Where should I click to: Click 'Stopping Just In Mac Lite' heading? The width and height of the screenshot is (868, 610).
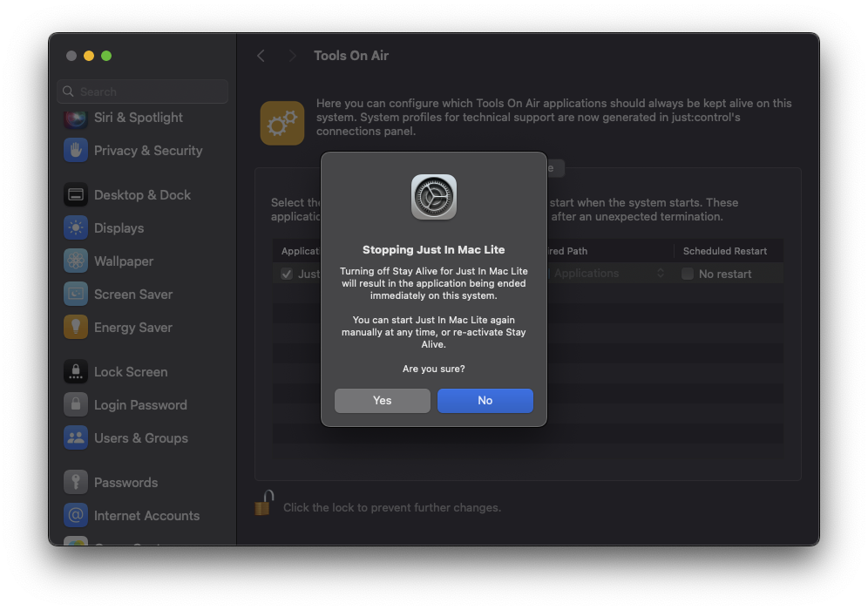[433, 249]
